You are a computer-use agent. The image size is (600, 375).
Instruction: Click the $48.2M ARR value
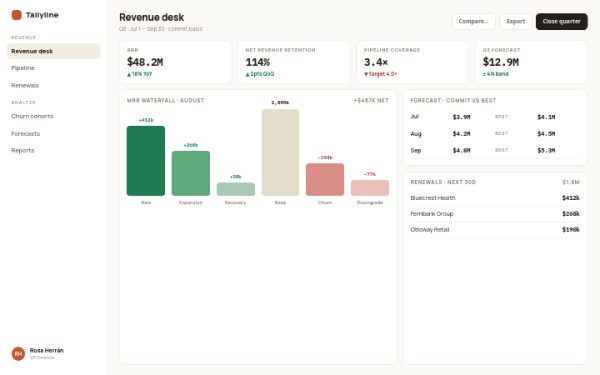tap(145, 62)
